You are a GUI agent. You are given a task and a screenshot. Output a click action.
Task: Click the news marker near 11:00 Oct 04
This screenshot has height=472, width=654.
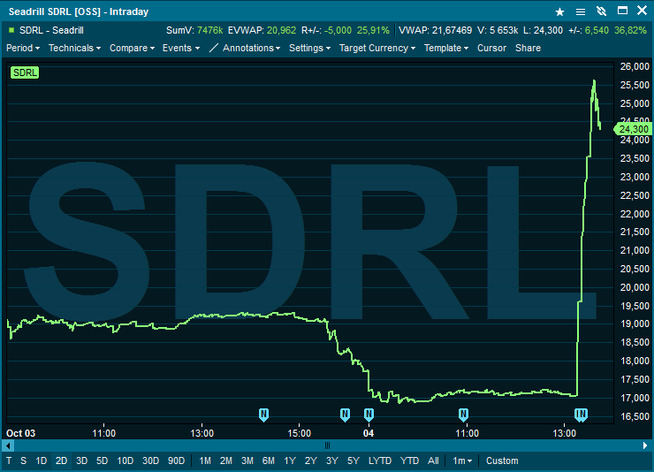[x=463, y=415]
